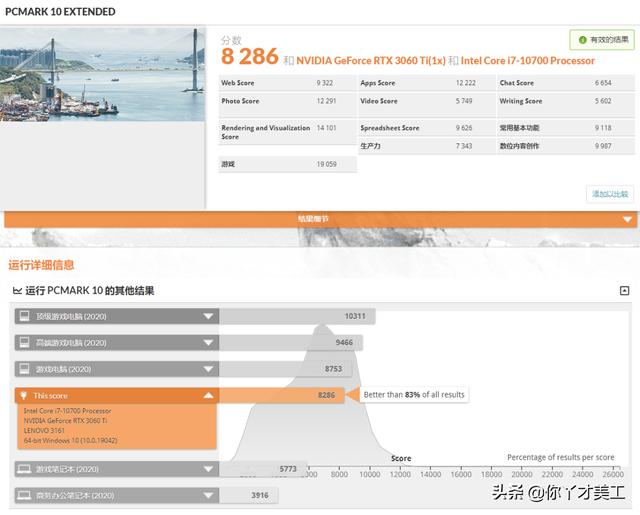
Task: Click the 9466 score bar
Action: (x=291, y=343)
